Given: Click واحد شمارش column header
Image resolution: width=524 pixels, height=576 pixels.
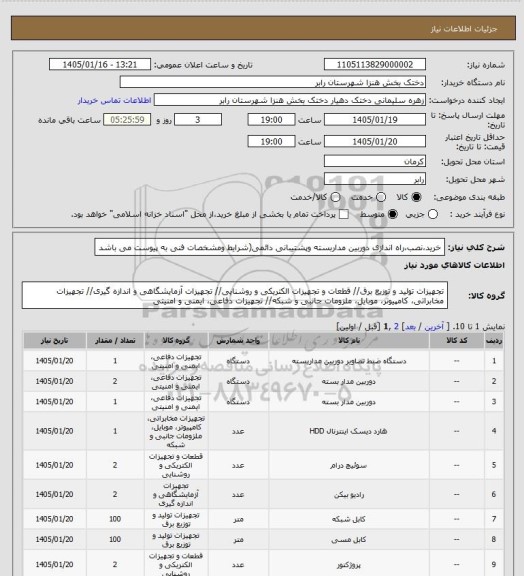Looking at the screenshot, I should click(x=238, y=341).
